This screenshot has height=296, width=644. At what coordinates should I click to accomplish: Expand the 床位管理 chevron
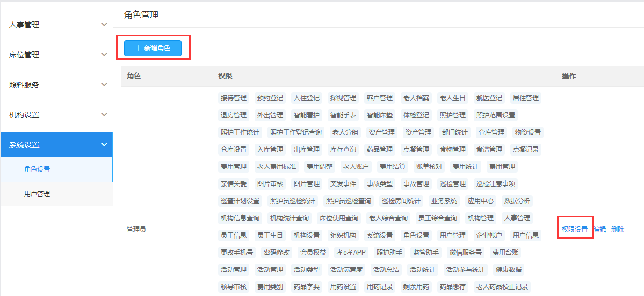pos(104,55)
